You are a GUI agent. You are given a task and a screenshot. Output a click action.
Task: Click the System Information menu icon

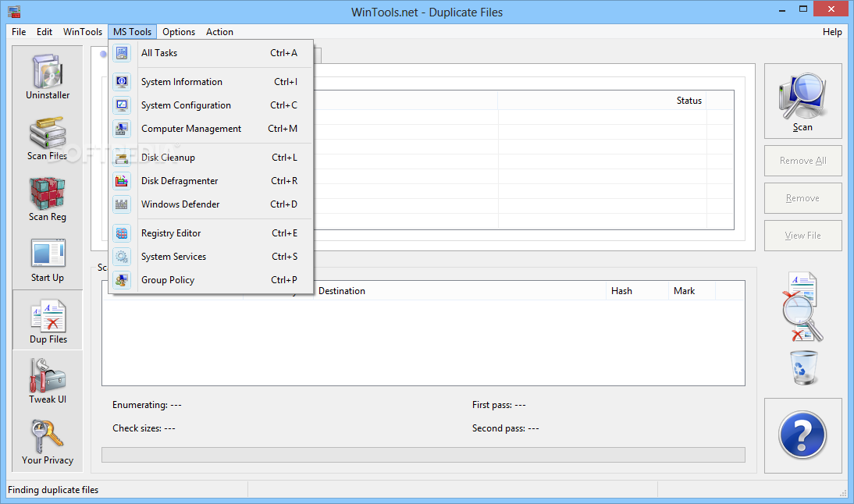[x=122, y=82]
